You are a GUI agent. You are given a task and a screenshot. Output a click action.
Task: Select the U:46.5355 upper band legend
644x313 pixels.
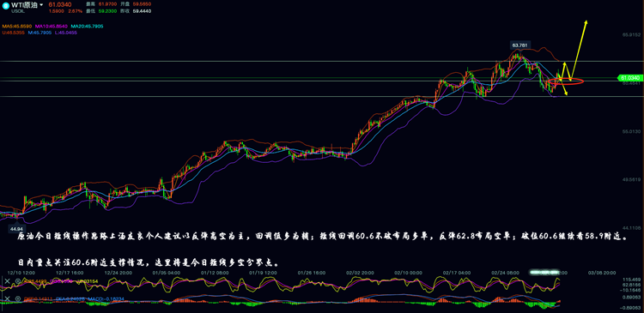click(14, 33)
